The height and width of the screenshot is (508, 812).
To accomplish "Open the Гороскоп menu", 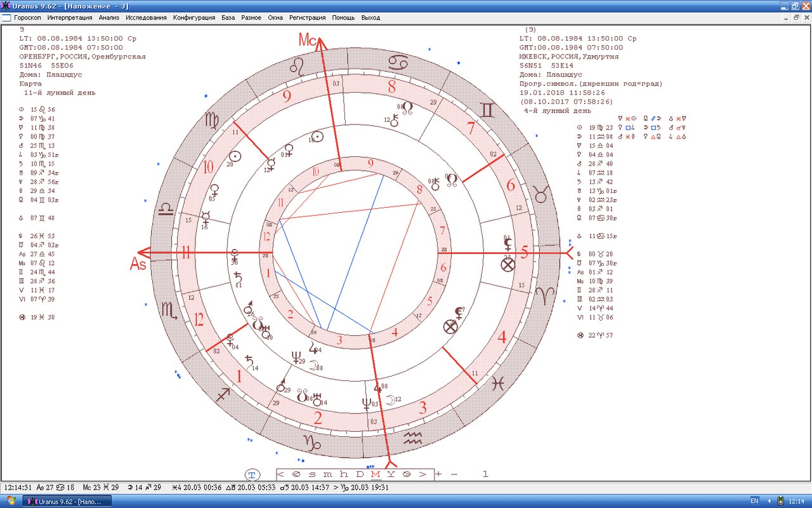I will pyautogui.click(x=28, y=18).
